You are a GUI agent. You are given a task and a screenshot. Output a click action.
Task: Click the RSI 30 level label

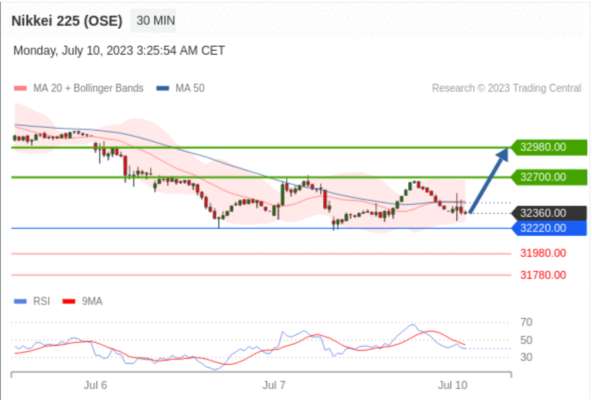(x=526, y=357)
